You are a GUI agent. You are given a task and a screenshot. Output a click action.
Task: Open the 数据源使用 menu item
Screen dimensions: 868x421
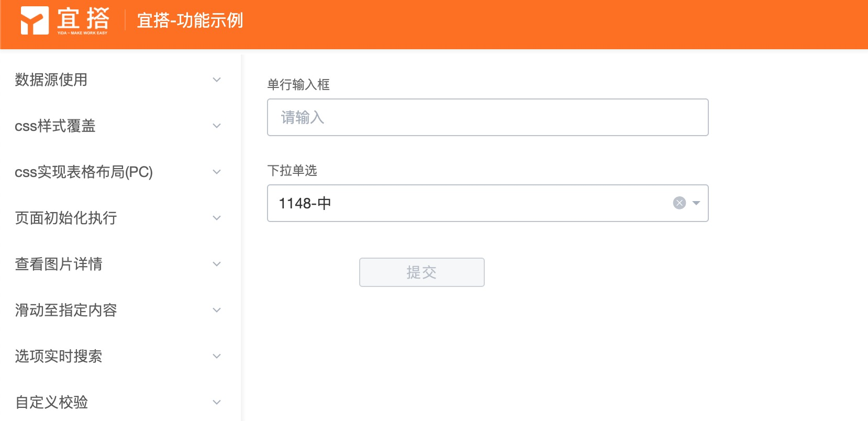pyautogui.click(x=51, y=80)
